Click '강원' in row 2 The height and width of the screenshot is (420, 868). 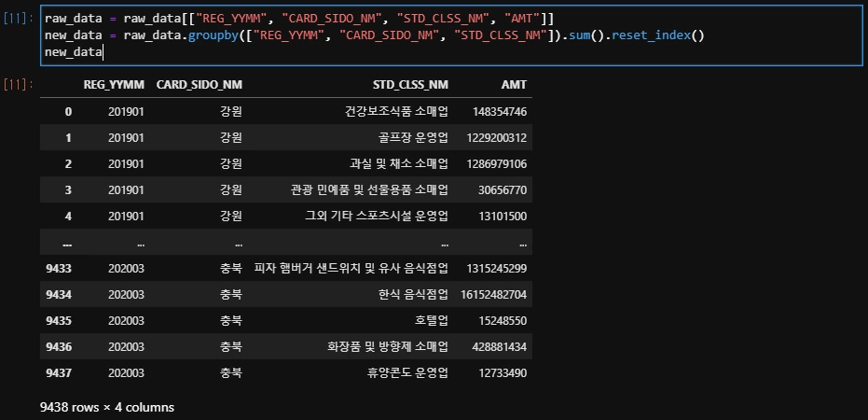pos(231,164)
